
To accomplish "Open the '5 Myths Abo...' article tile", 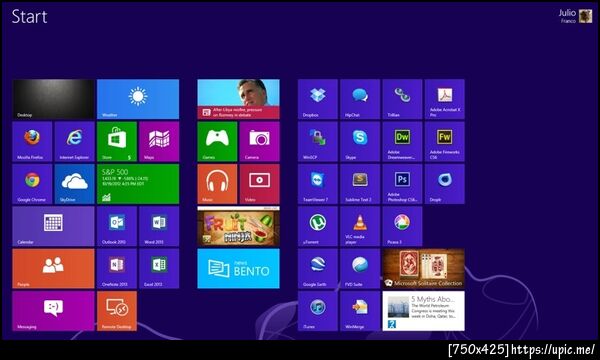I will [x=424, y=311].
